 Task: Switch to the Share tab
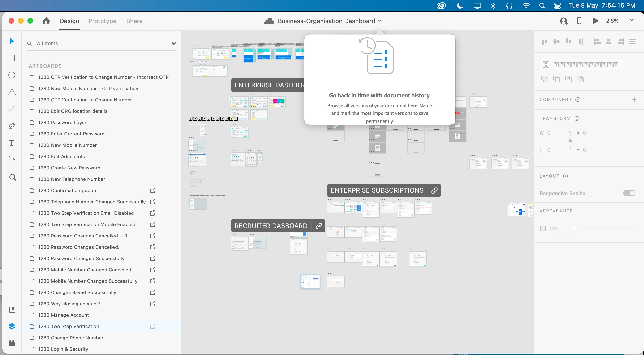tap(134, 21)
